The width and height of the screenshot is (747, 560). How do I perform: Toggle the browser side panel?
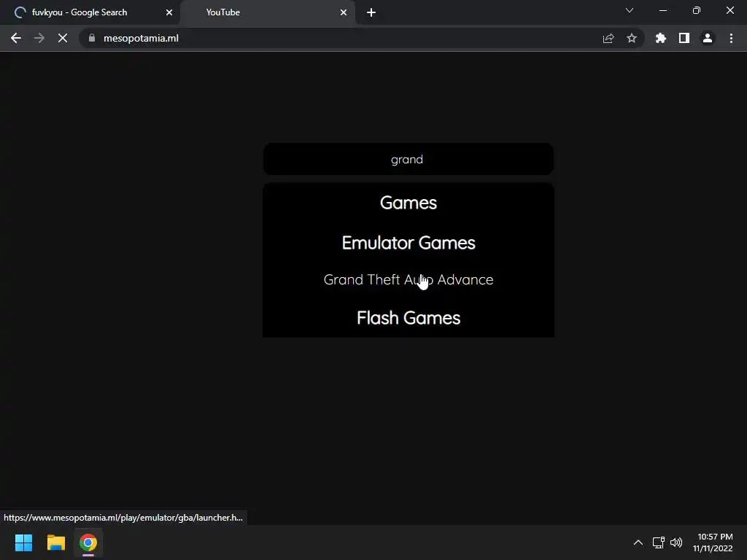point(684,38)
